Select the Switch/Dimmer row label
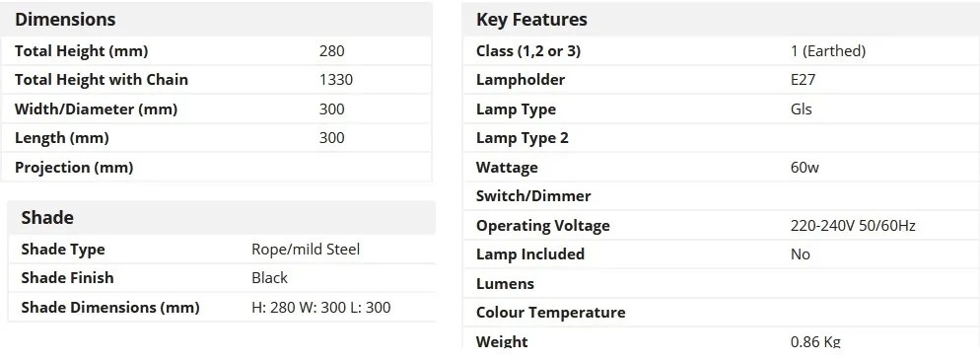Image resolution: width=980 pixels, height=362 pixels. (533, 196)
